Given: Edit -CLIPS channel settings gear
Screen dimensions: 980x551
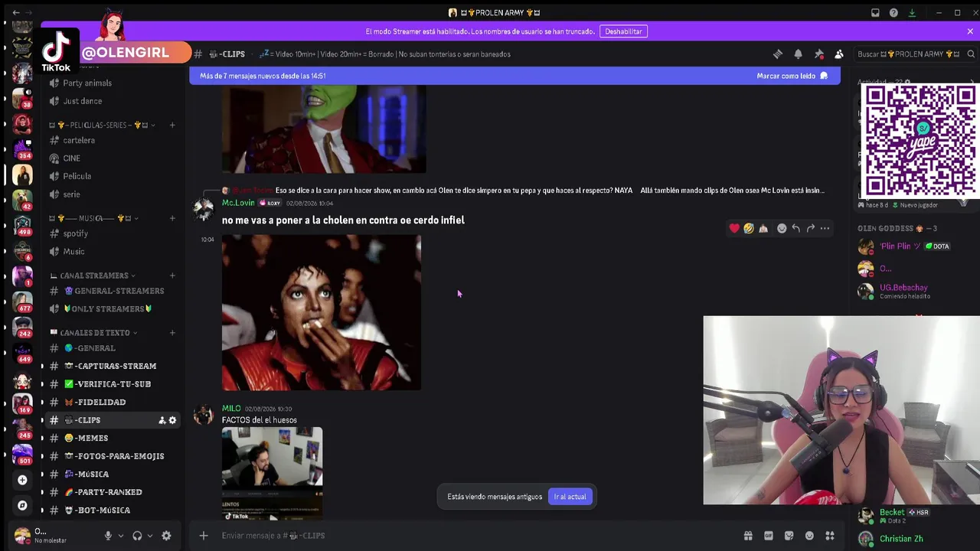Looking at the screenshot, I should tap(172, 420).
